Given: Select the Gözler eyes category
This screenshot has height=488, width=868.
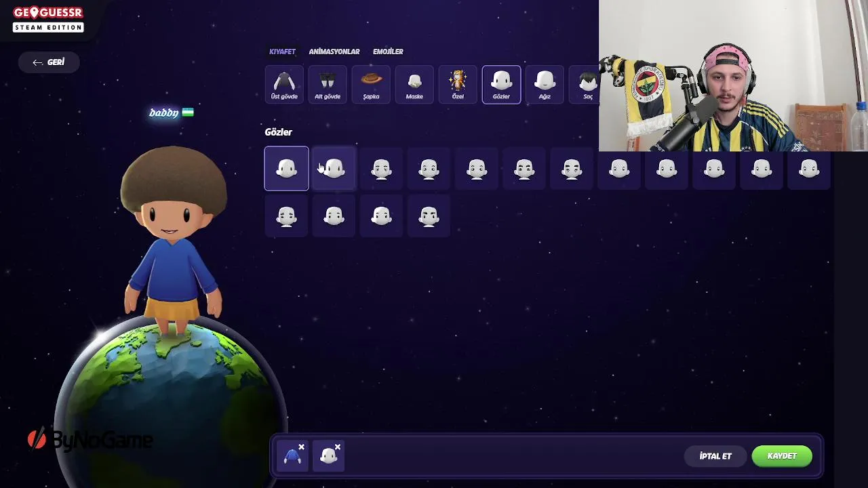Looking at the screenshot, I should [501, 85].
